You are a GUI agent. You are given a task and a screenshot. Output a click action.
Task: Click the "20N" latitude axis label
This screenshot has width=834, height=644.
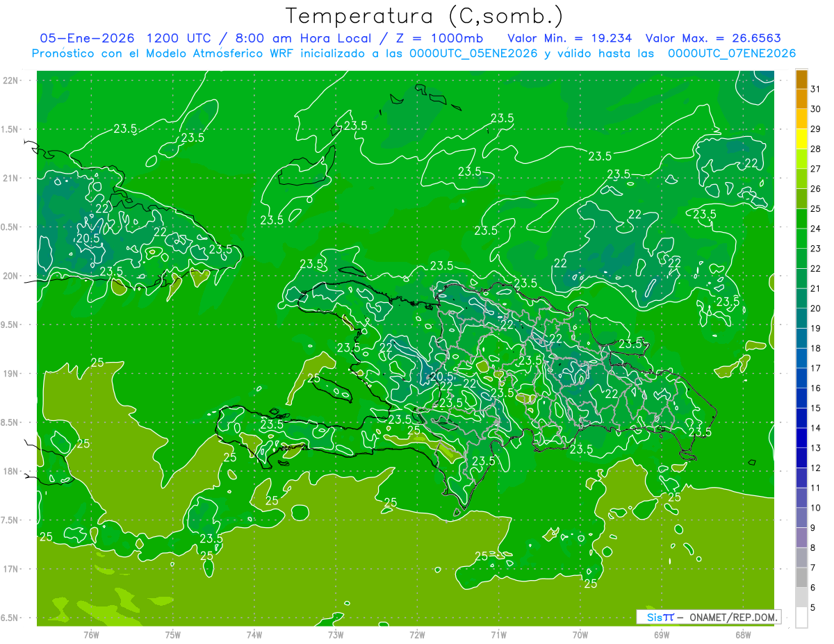point(11,276)
